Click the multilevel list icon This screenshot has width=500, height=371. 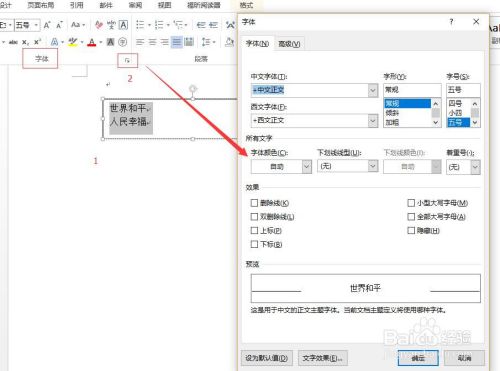(178, 25)
